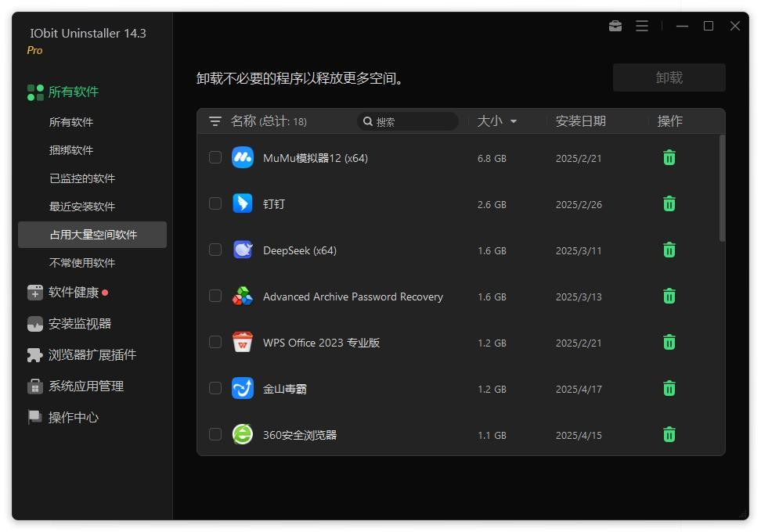Open the 所有软件 sub-item

coord(71,122)
